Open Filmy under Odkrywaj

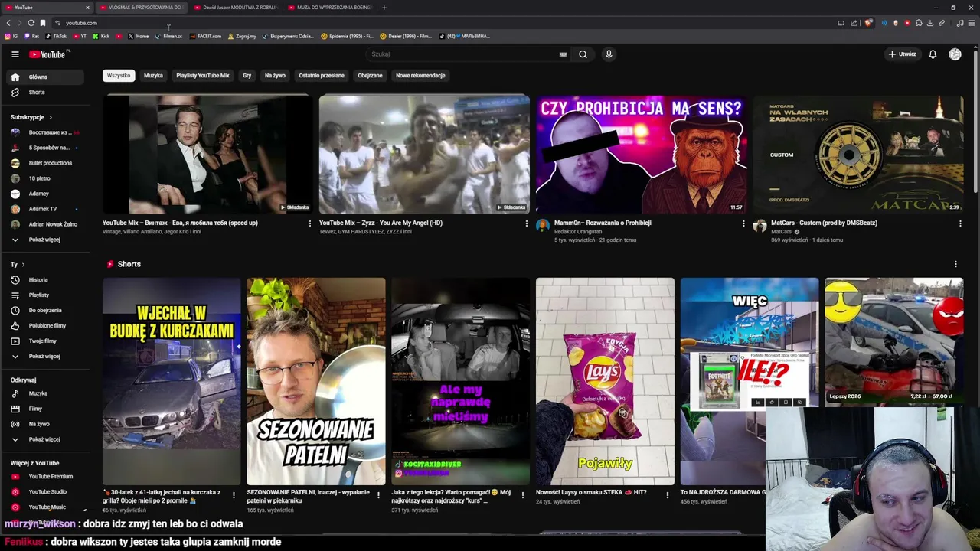tap(46, 409)
